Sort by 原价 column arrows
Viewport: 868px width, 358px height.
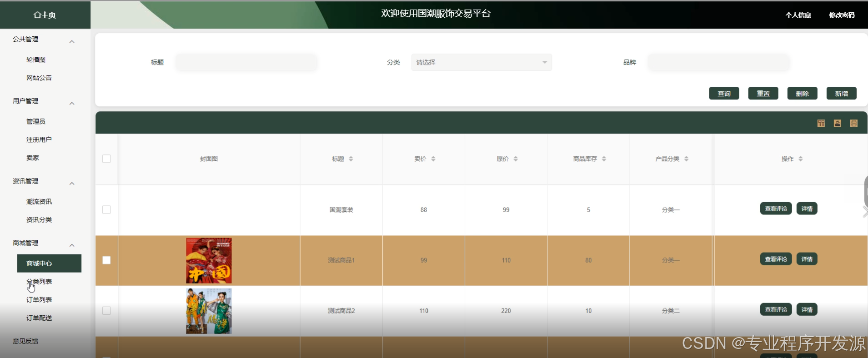[516, 159]
